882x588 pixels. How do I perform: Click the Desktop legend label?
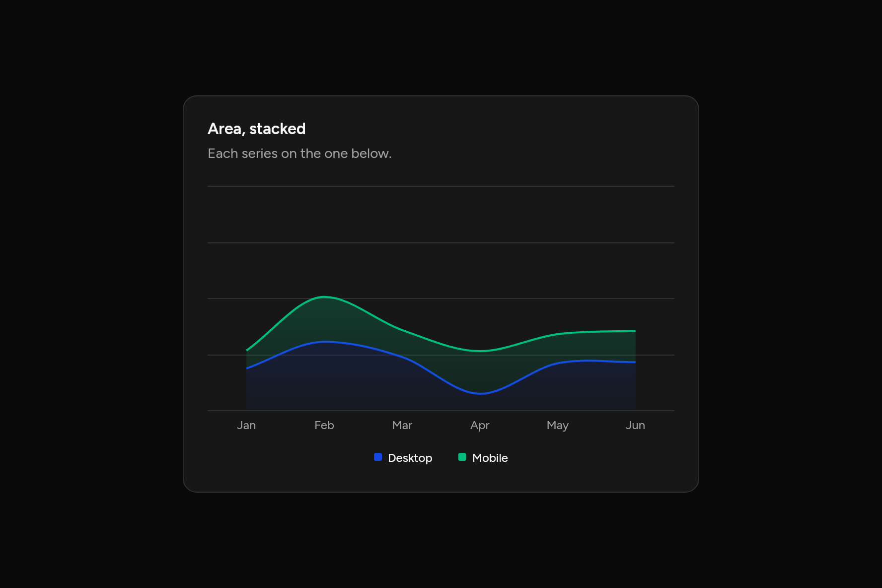click(410, 458)
